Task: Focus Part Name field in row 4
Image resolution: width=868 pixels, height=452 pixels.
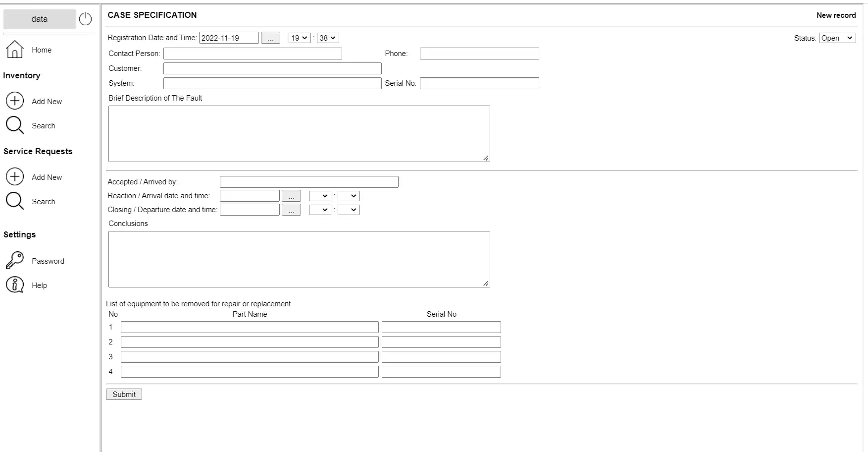Action: tap(250, 372)
